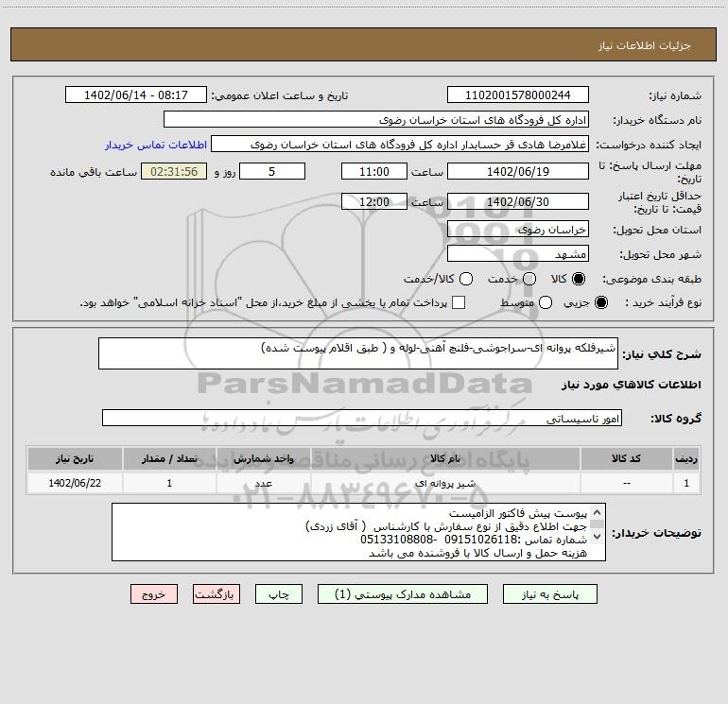Click the شیر پروانه ای item cell
This screenshot has width=728, height=704.
coord(445,483)
